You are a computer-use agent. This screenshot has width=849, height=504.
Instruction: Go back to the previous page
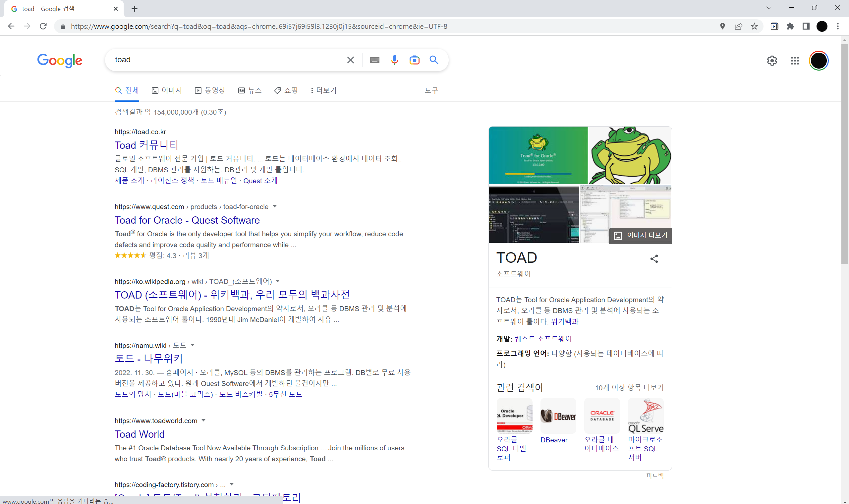[x=11, y=26]
